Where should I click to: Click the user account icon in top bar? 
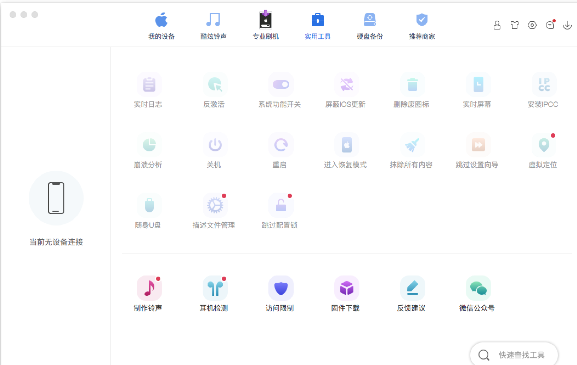point(497,25)
